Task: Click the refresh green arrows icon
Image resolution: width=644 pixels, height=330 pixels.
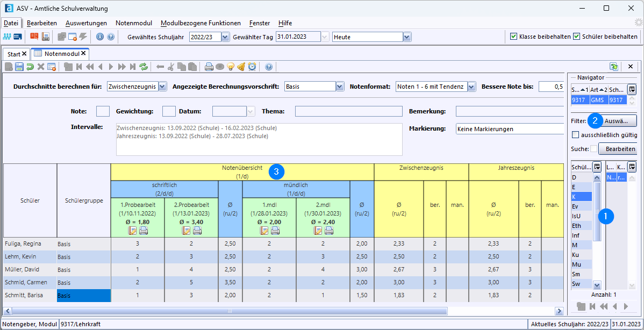Action: tap(144, 67)
